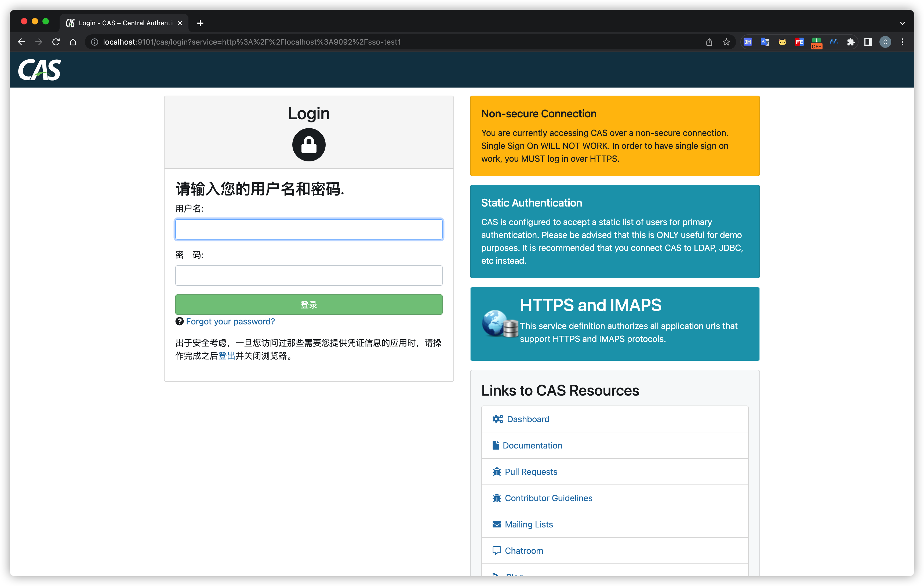Viewport: 924px width, 586px height.
Task: Click the site information icon in address bar
Action: [94, 42]
